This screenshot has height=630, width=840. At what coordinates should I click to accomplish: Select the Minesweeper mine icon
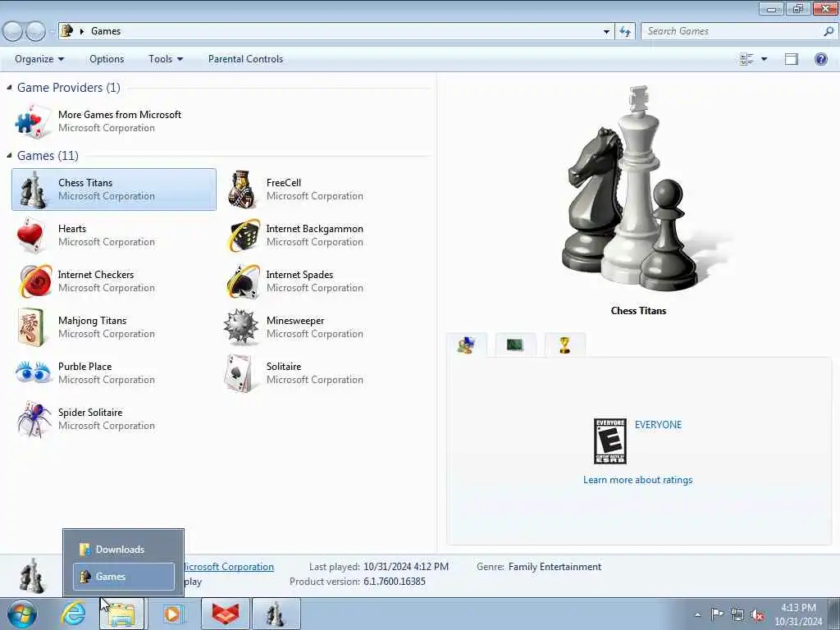(240, 326)
